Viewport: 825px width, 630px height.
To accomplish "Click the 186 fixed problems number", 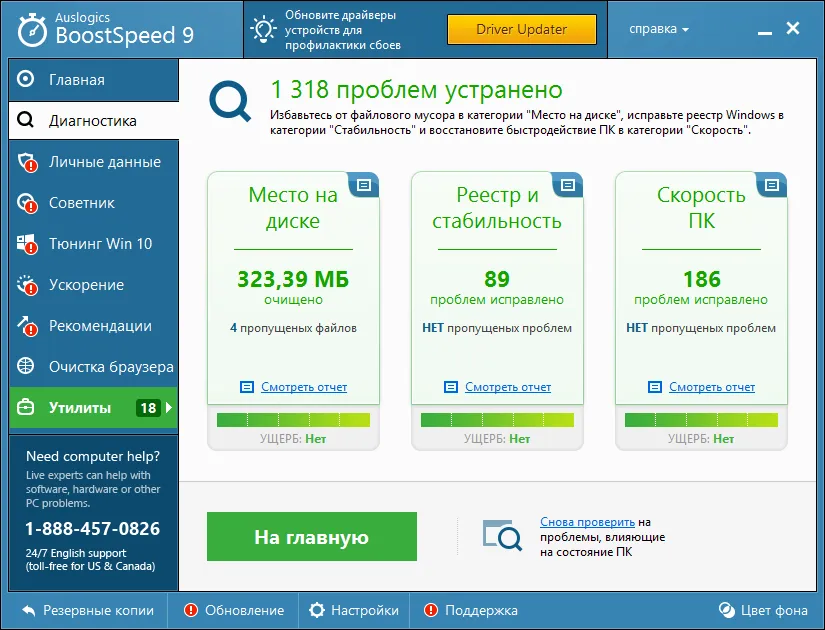I will [x=701, y=279].
